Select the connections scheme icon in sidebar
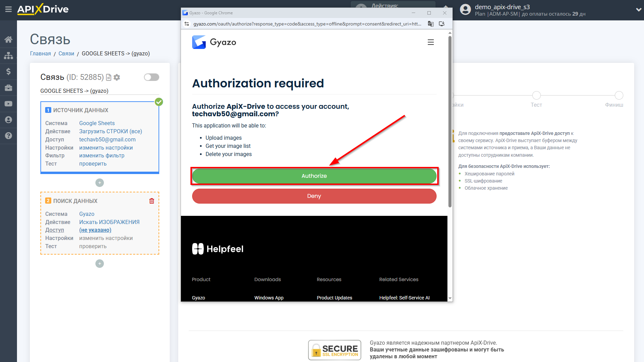Viewport: 644px width, 362px height. coord(8,55)
